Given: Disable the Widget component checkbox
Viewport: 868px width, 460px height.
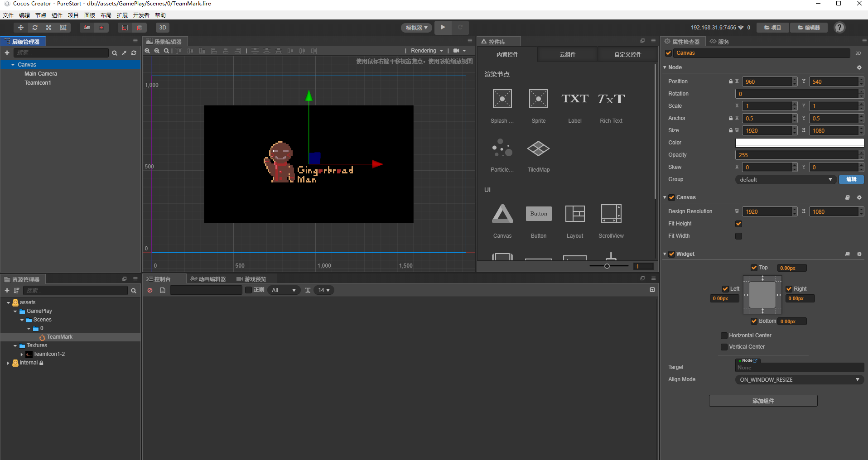Looking at the screenshot, I should tap(671, 254).
